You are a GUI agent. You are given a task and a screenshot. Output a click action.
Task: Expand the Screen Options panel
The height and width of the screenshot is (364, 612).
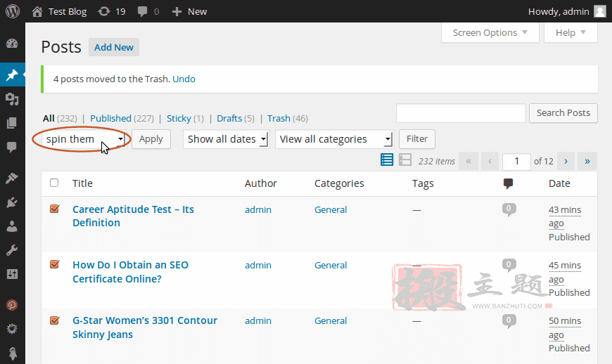(x=490, y=33)
